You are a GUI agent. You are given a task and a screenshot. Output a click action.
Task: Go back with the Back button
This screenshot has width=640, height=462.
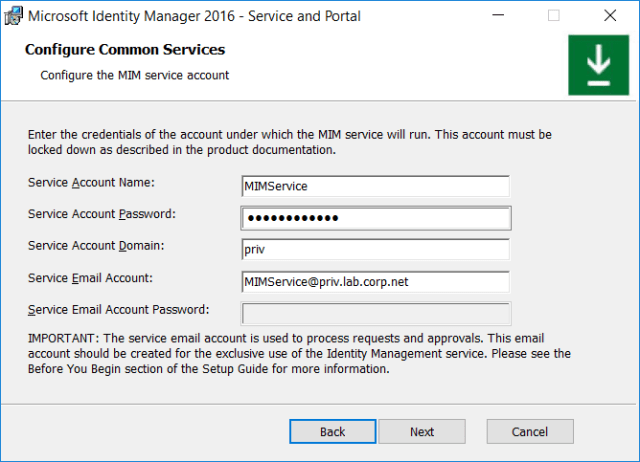coord(332,432)
